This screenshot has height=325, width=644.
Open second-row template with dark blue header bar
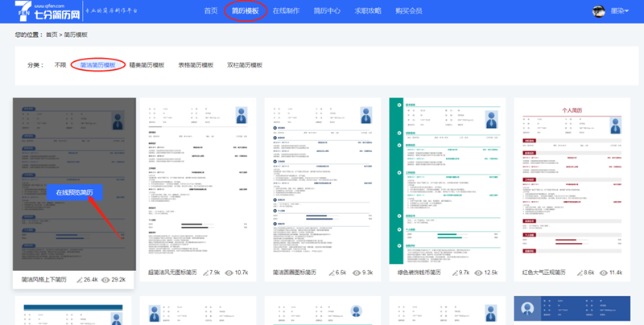tap(73, 311)
